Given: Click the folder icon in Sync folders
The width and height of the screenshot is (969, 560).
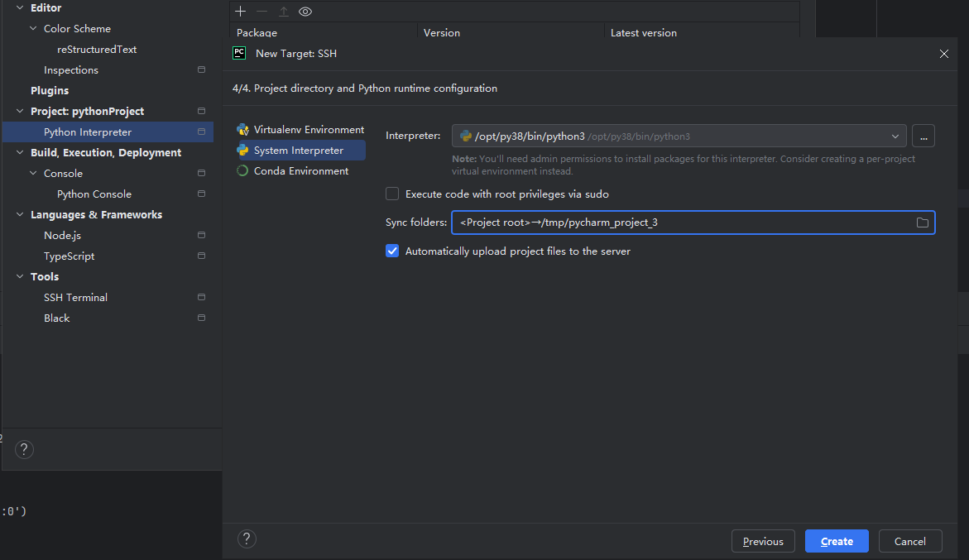Looking at the screenshot, I should pyautogui.click(x=923, y=223).
